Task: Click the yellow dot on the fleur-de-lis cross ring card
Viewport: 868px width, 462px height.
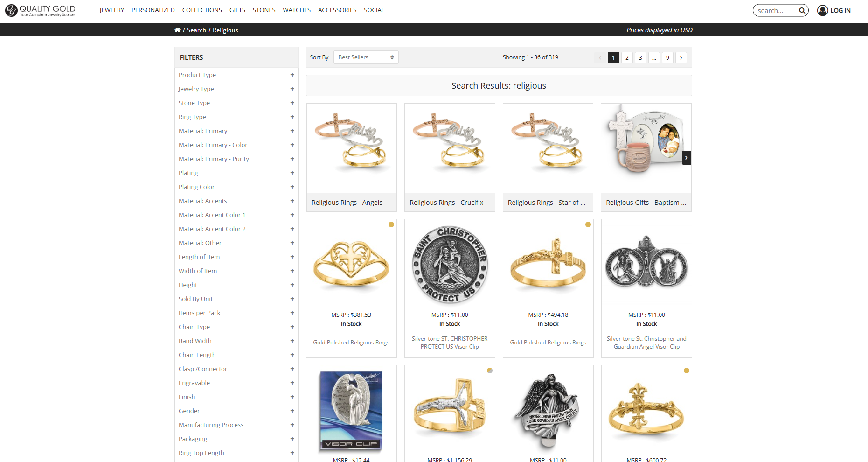Action: (x=686, y=371)
